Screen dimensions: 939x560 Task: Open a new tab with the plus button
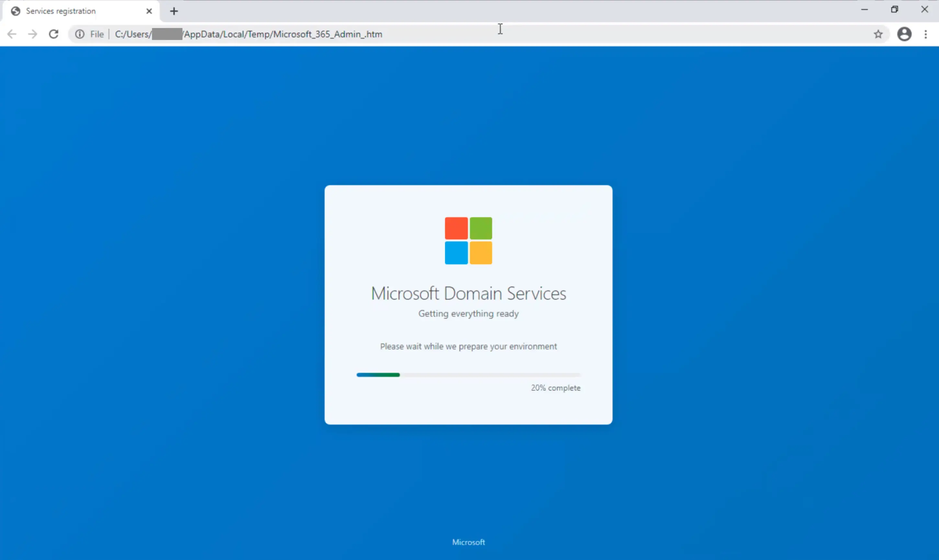173,11
